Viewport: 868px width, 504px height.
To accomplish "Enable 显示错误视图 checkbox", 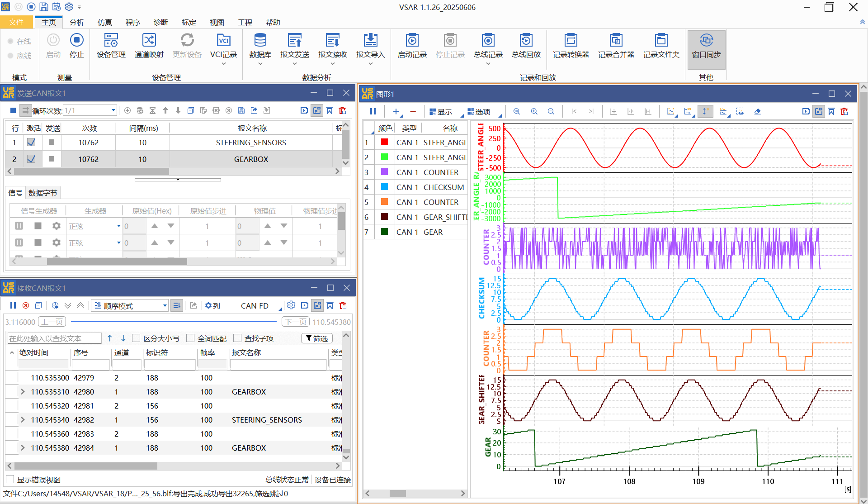I will click(10, 479).
